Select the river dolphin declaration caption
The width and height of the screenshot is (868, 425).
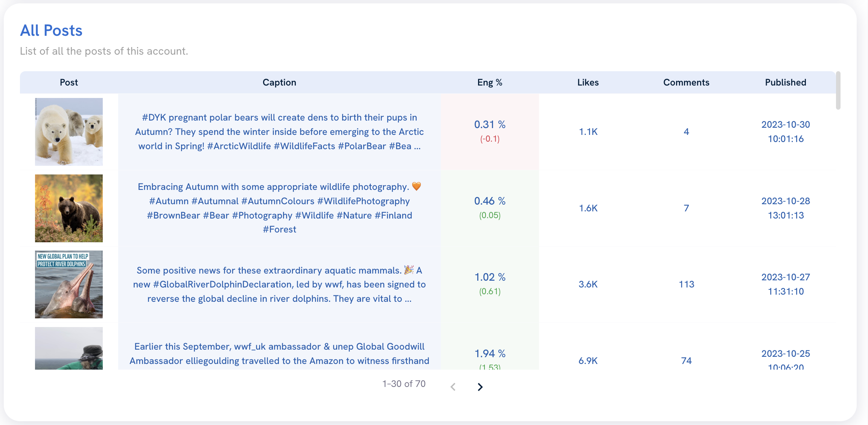pos(279,284)
